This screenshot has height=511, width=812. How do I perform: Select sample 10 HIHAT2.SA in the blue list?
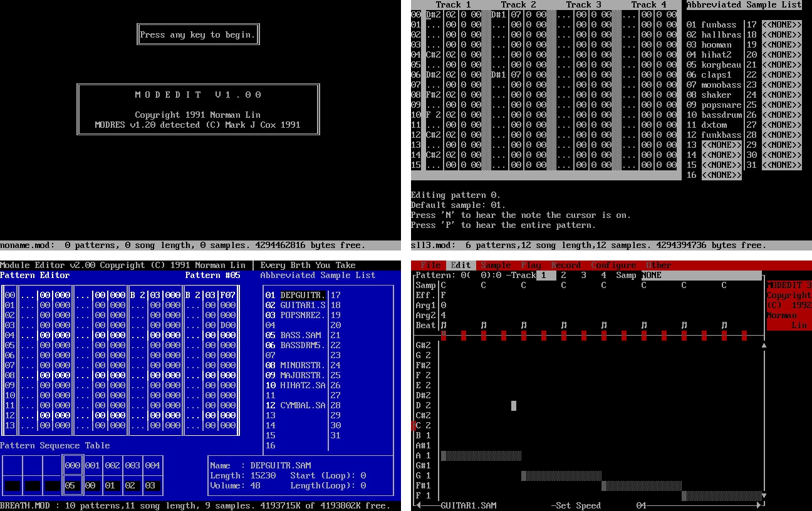(x=296, y=385)
